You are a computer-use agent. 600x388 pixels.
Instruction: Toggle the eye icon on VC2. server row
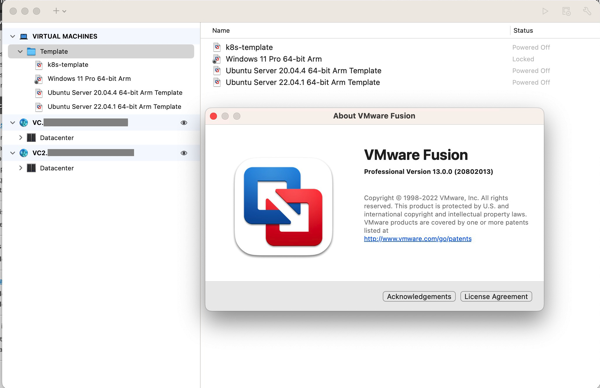point(184,153)
